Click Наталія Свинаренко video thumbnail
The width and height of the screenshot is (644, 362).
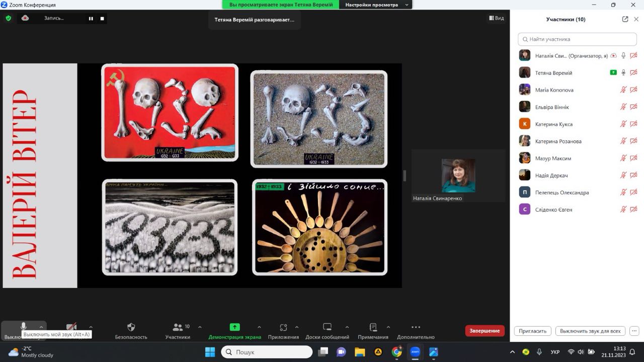(x=458, y=175)
